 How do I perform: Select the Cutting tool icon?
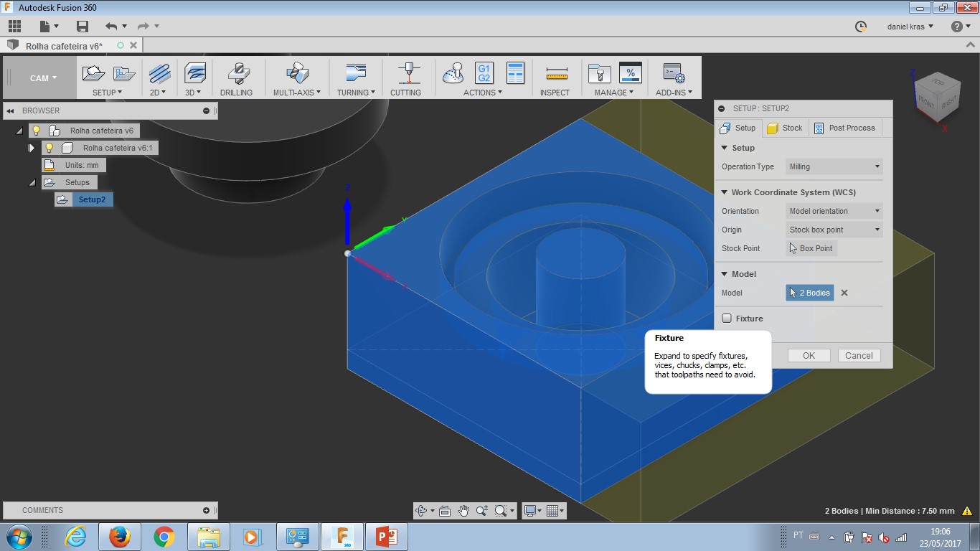click(x=406, y=74)
